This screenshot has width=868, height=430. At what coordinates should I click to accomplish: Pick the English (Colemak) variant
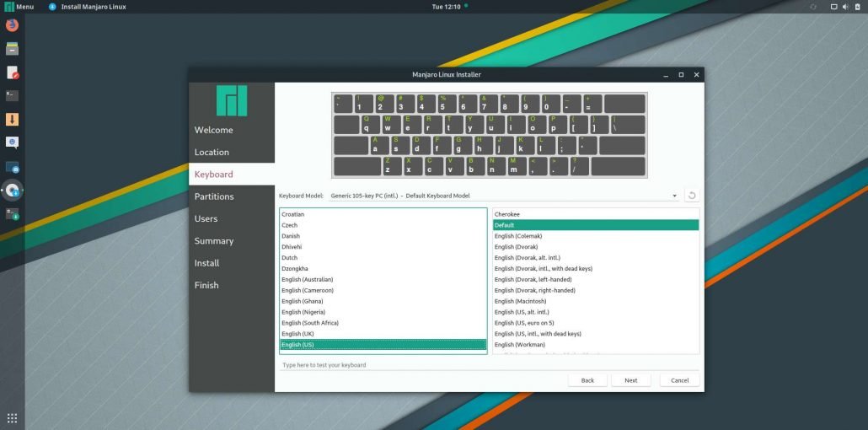point(596,236)
